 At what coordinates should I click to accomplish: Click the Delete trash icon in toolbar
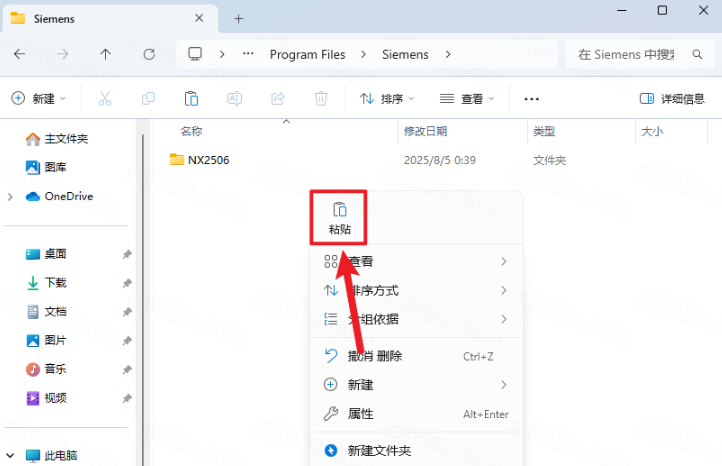[x=320, y=98]
